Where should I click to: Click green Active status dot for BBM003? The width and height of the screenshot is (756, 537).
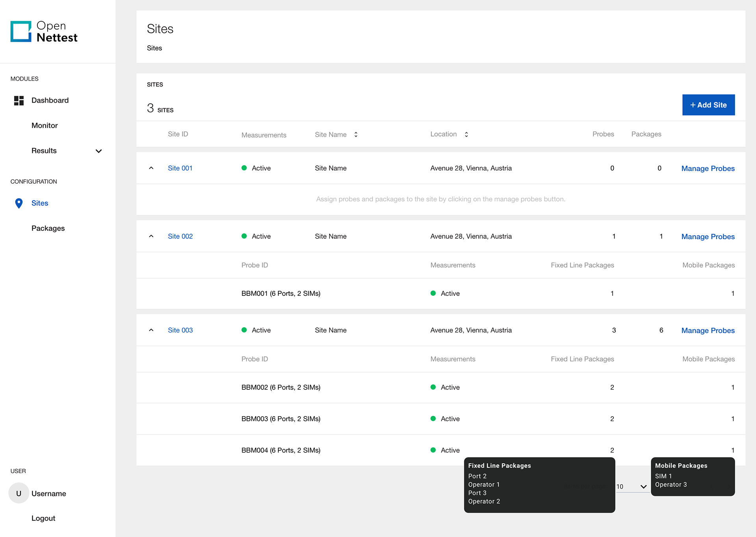point(433,419)
